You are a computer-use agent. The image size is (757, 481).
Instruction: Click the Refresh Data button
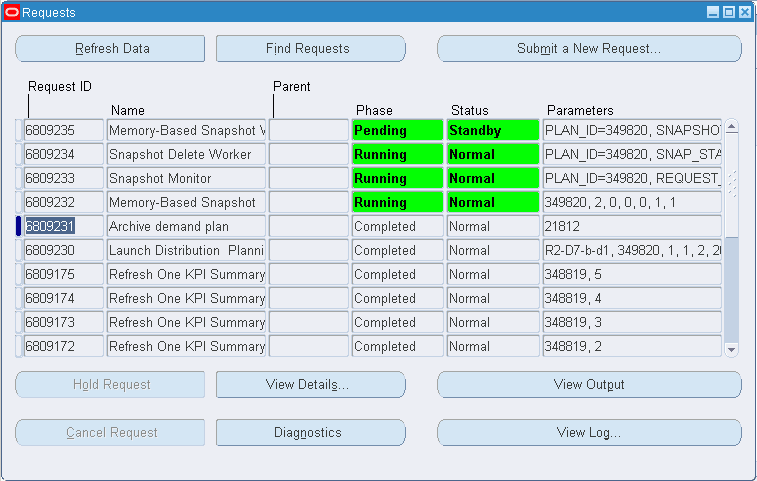[x=110, y=48]
